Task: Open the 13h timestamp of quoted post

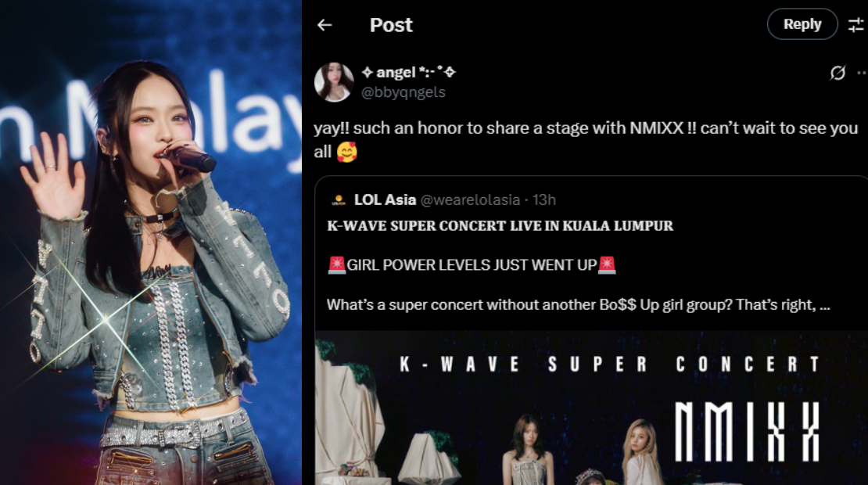Action: 544,200
